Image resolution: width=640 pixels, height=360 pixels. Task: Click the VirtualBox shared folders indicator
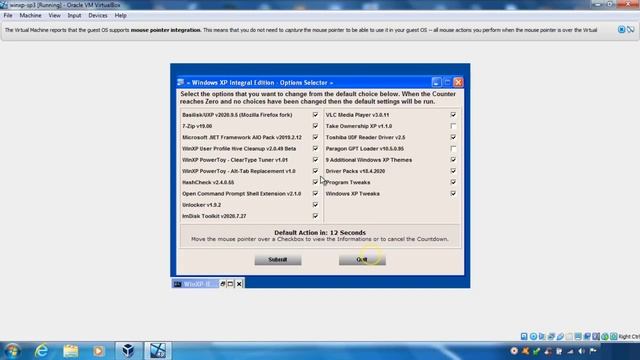(x=569, y=336)
